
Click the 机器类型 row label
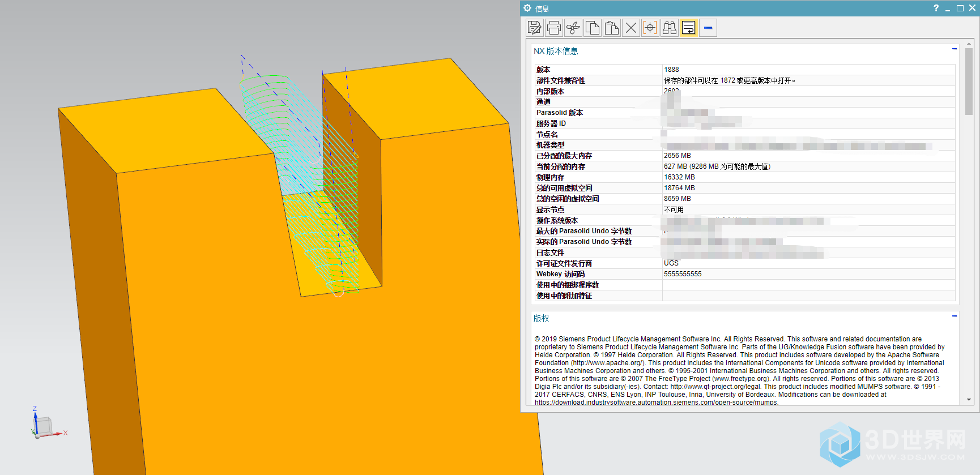click(x=550, y=145)
